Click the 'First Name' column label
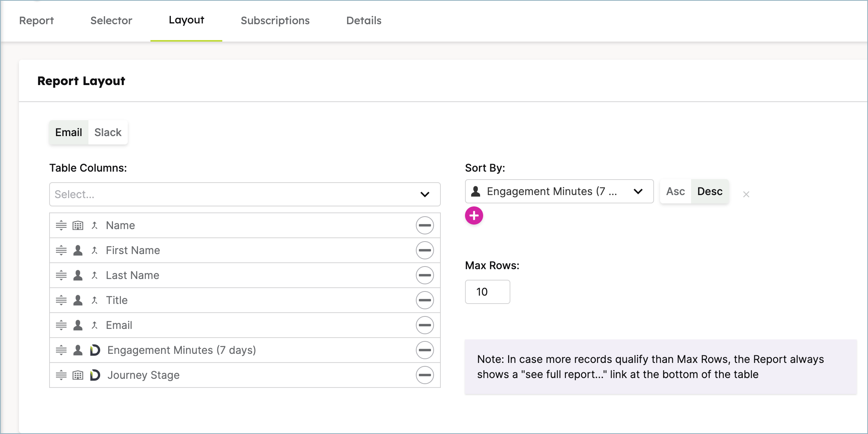 click(133, 250)
